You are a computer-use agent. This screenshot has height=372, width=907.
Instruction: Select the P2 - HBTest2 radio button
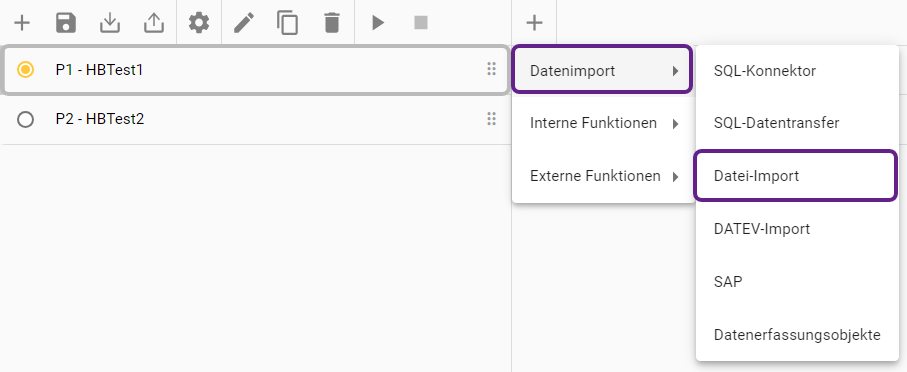(x=25, y=119)
